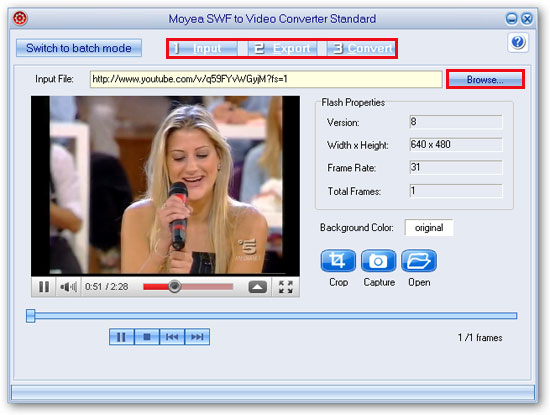Image resolution: width=550 pixels, height=415 pixels.
Task: Click the Crop tool icon
Action: coord(338,261)
